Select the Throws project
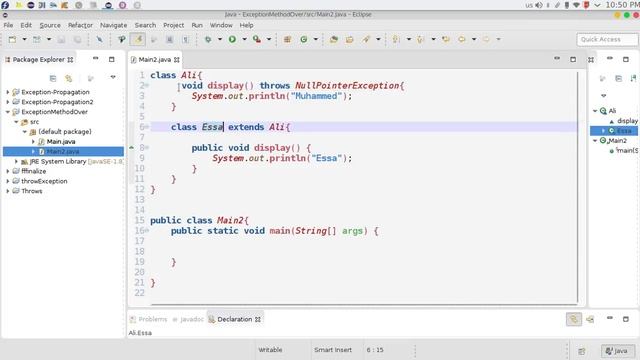 click(31, 191)
